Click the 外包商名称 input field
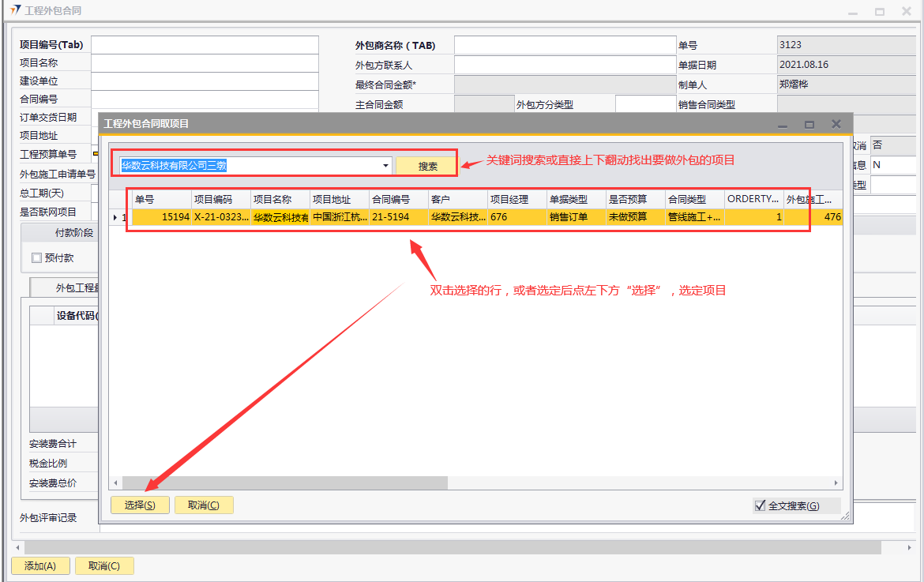The width and height of the screenshot is (924, 582). pos(565,46)
